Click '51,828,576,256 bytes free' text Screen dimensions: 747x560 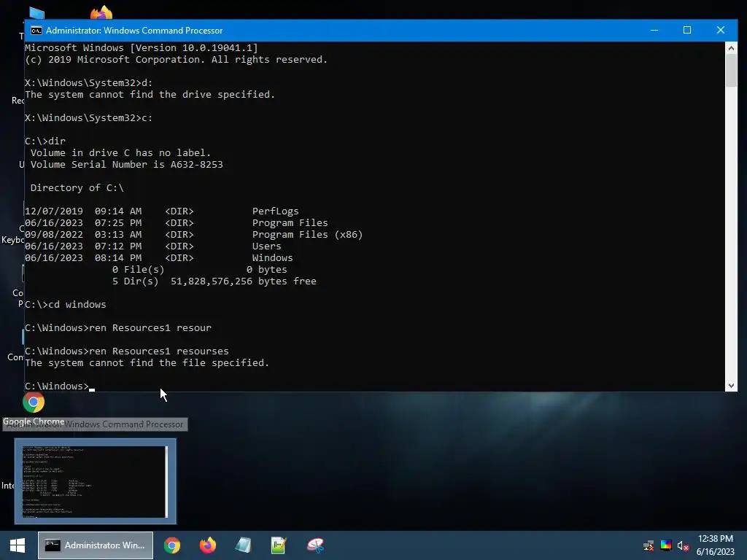(244, 281)
